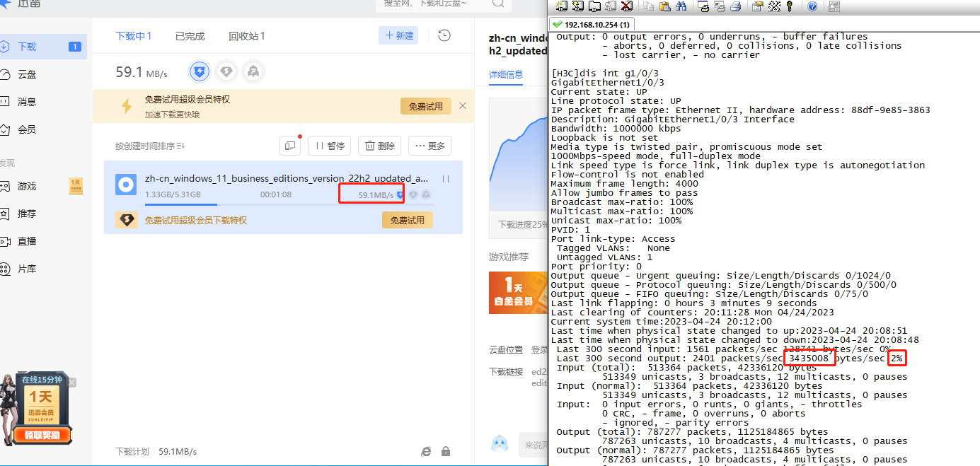Screen dimensions: 980x466
Task: Click the blue assistant mascot icon
Action: point(500,443)
